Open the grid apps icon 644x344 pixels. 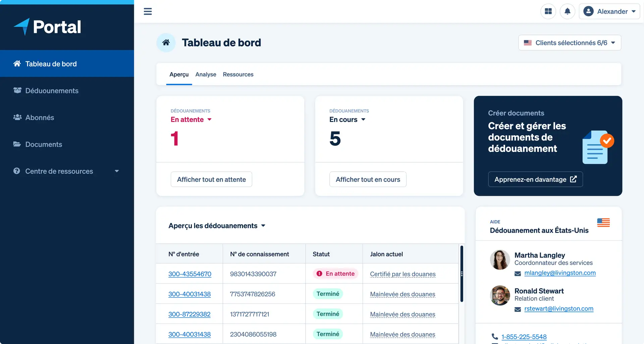(548, 11)
